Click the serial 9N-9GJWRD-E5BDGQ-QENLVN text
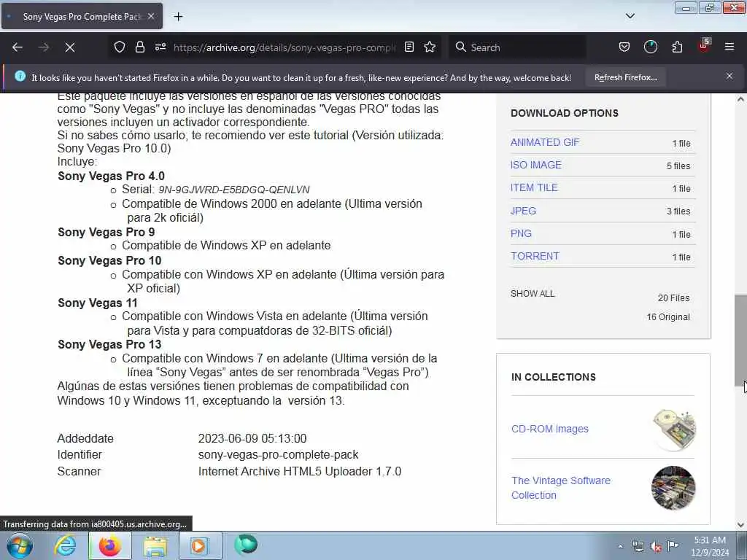747x560 pixels. point(234,190)
